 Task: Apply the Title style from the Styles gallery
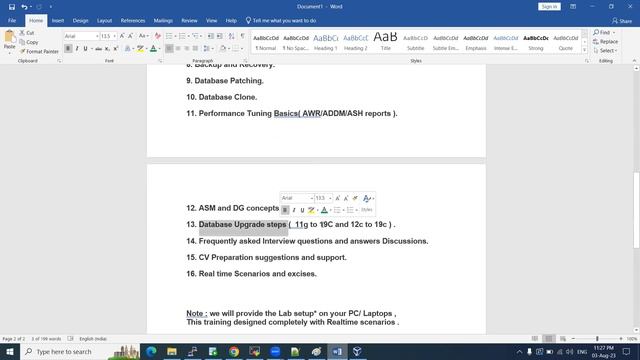(x=385, y=42)
